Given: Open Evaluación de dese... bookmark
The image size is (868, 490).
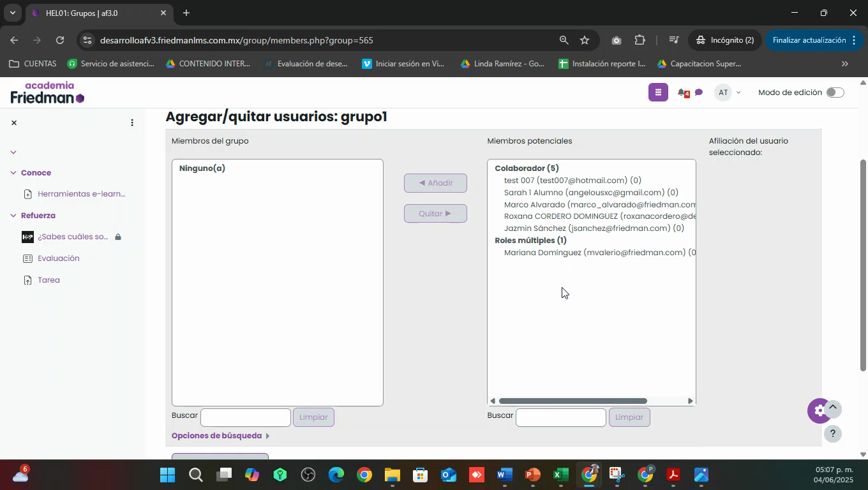Looking at the screenshot, I should pos(306,64).
